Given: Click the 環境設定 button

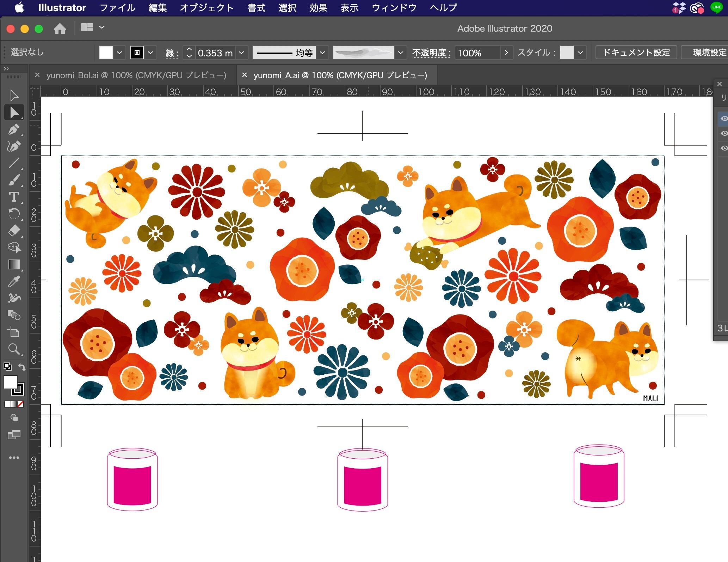Looking at the screenshot, I should (709, 53).
